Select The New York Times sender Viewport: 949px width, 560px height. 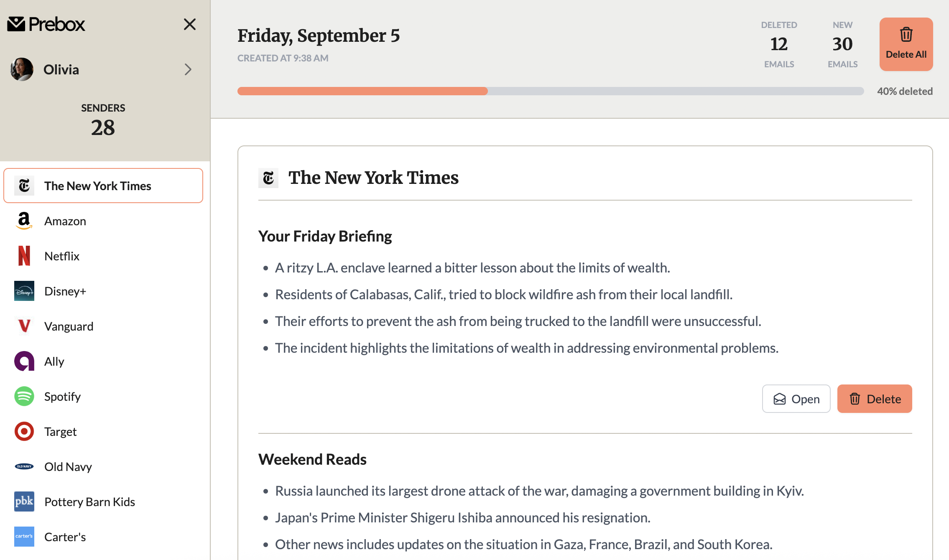point(103,186)
